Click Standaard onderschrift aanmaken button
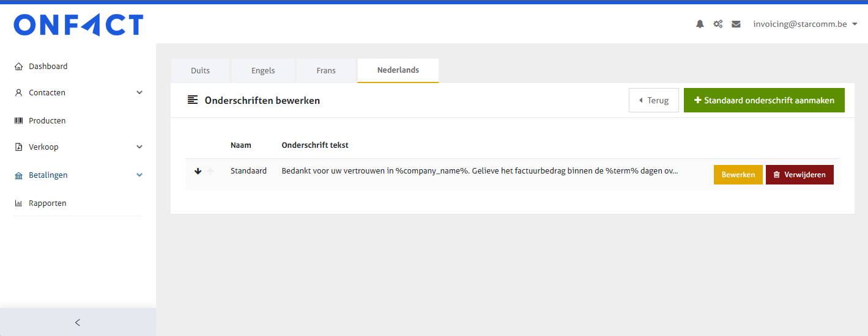Viewport: 868px width, 336px height. 763,100
